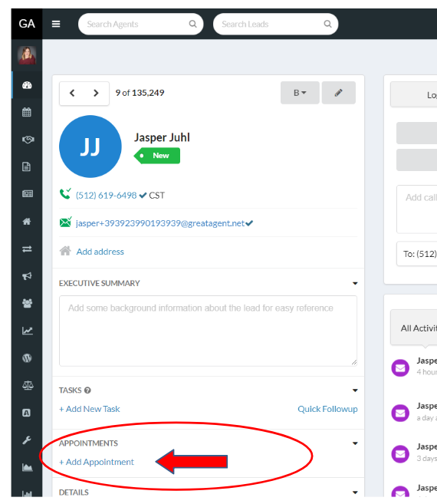Screen dimensions: 437x504
Task: Click the executive summary text area
Action: pos(209,331)
